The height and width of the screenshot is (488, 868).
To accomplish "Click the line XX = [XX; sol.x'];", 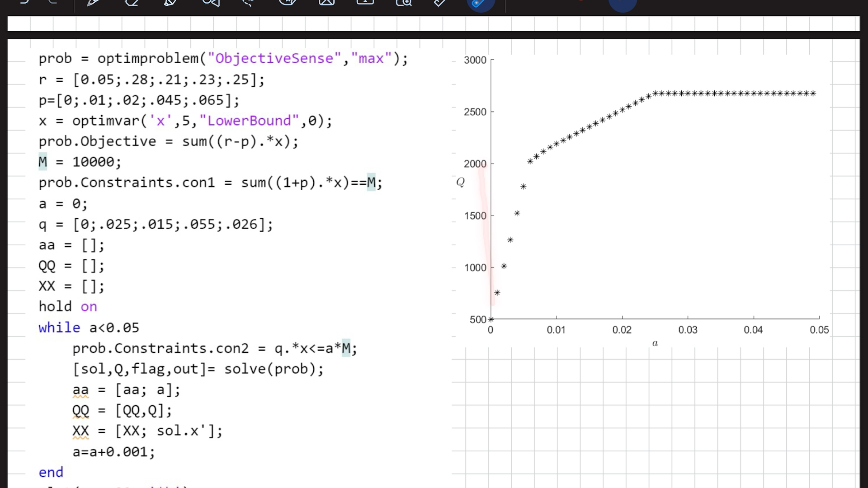I will 147,431.
